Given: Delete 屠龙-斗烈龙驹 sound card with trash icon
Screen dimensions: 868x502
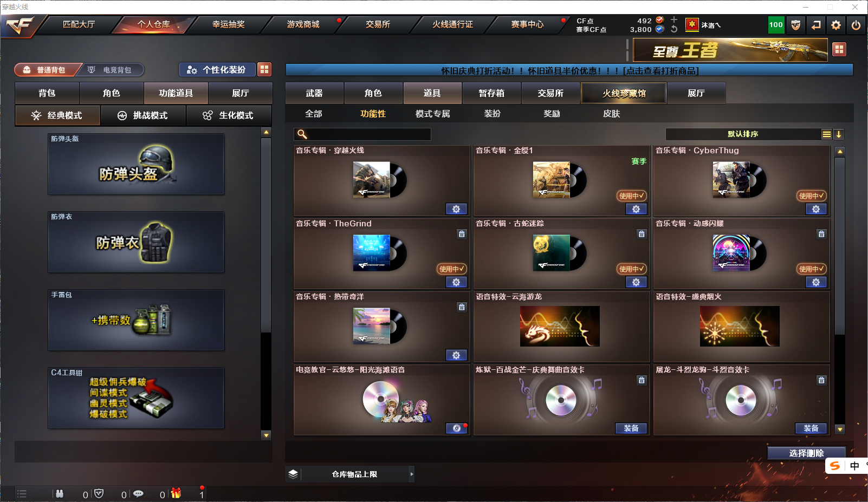Looking at the screenshot, I should click(x=821, y=380).
